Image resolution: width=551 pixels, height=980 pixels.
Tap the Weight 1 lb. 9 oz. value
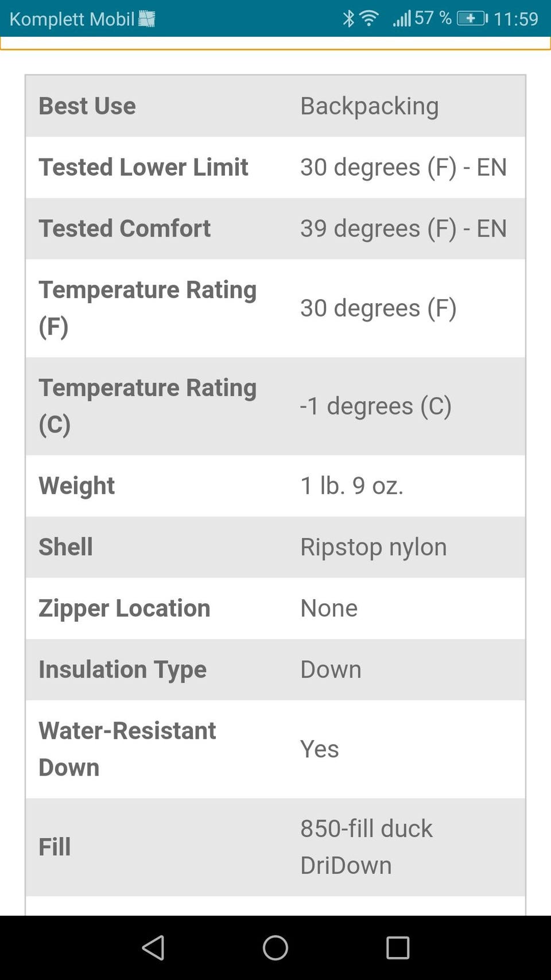(x=352, y=486)
